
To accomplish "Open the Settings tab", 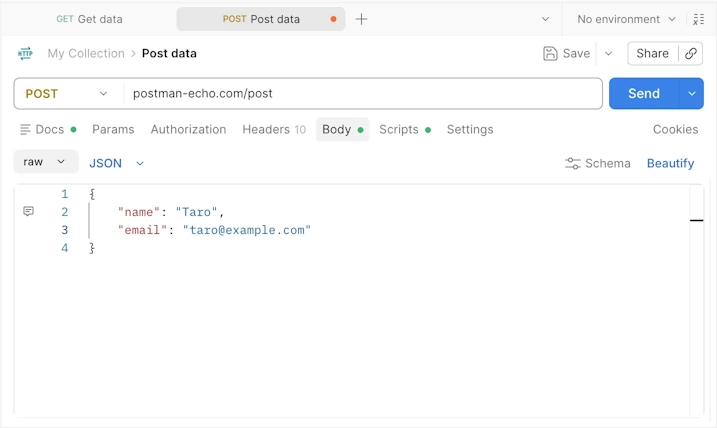I will point(470,130).
